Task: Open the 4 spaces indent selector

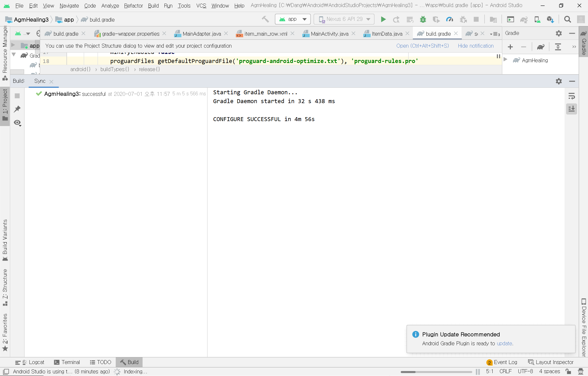Action: [x=549, y=371]
